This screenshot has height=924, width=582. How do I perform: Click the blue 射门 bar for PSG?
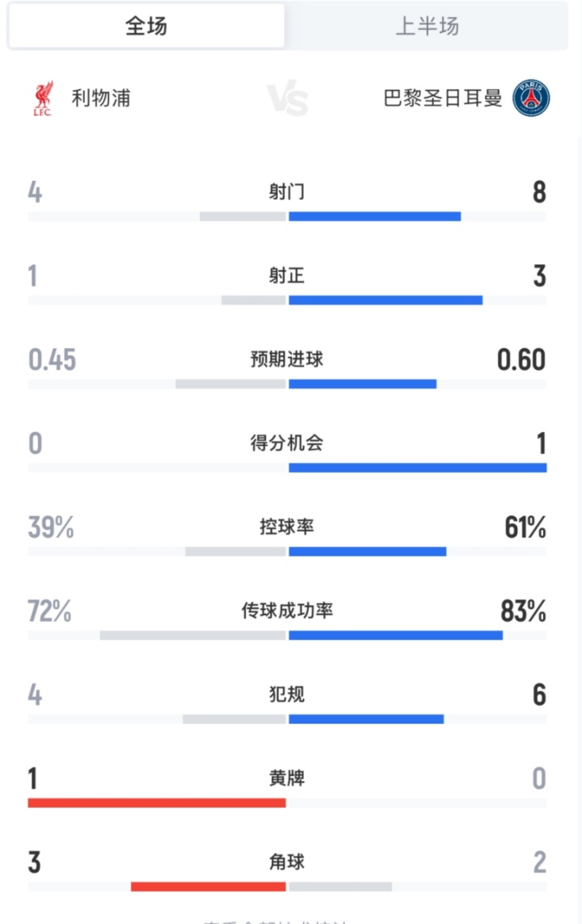click(374, 216)
